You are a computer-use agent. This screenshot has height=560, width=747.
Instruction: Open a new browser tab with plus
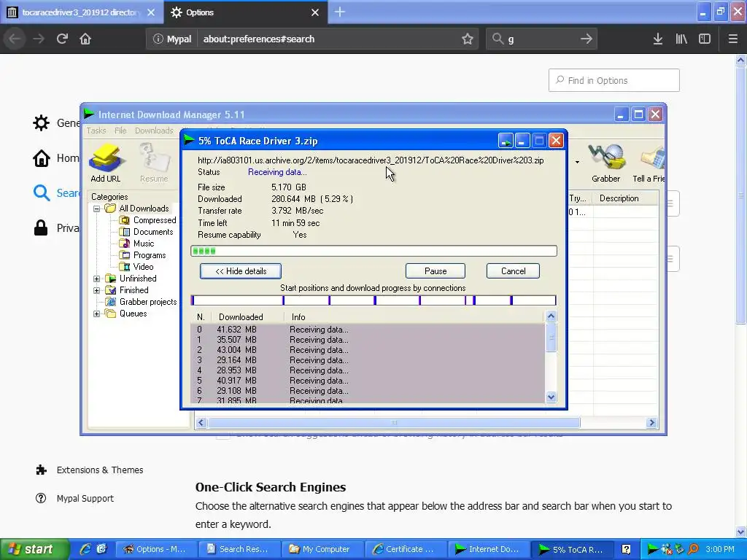(x=340, y=12)
